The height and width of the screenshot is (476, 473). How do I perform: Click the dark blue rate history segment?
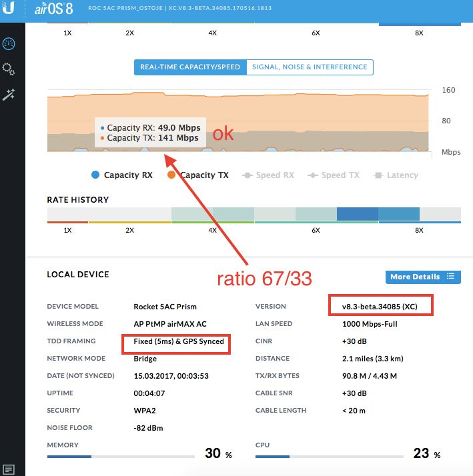358,214
